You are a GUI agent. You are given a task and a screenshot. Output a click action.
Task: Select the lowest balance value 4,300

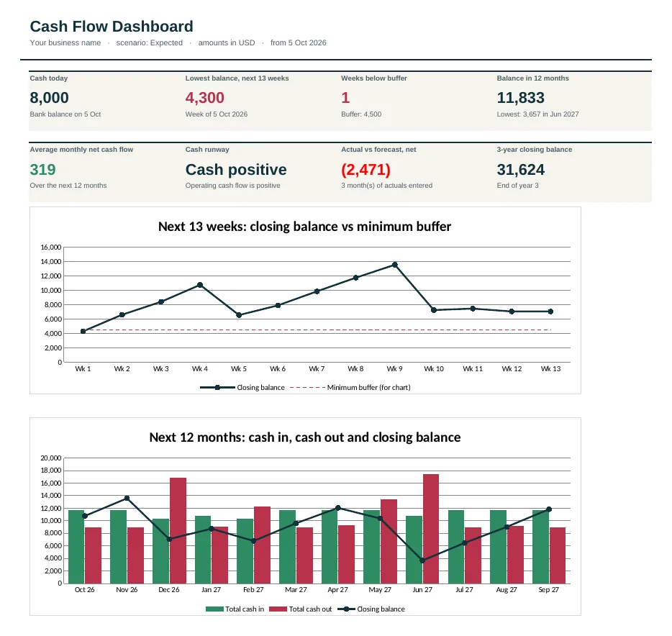click(x=204, y=98)
